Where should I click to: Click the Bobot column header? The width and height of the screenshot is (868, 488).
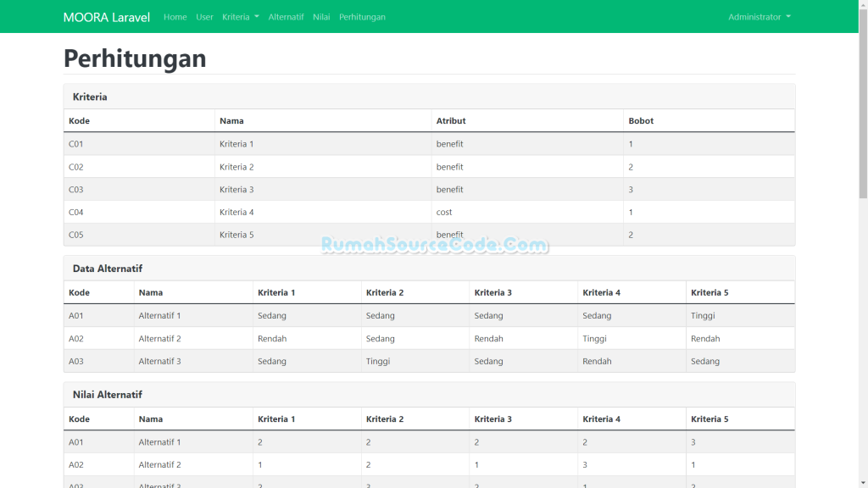pos(642,120)
